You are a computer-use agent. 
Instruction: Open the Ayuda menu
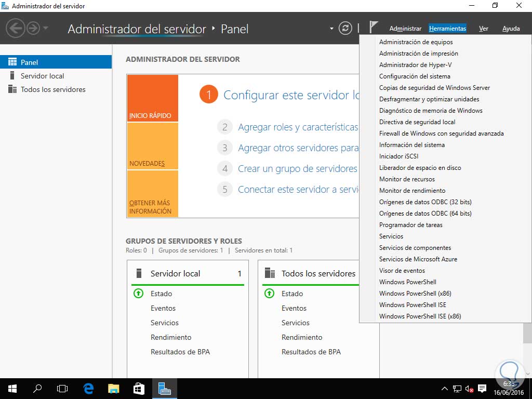[511, 29]
